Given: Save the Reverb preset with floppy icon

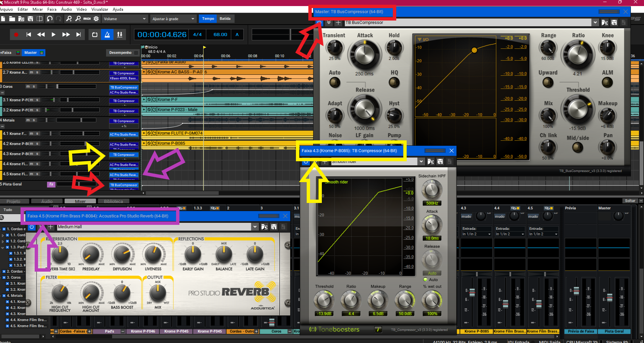Looking at the screenshot, I should pyautogui.click(x=274, y=227).
